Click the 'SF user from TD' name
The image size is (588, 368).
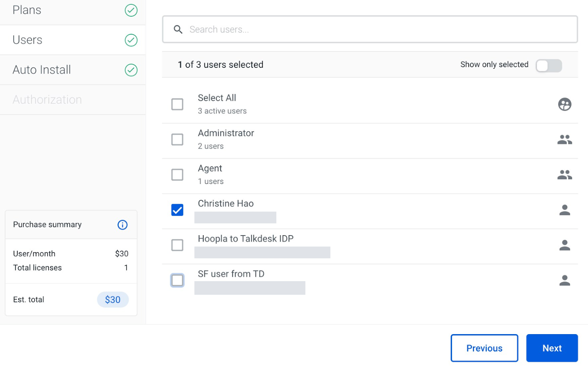(x=231, y=274)
